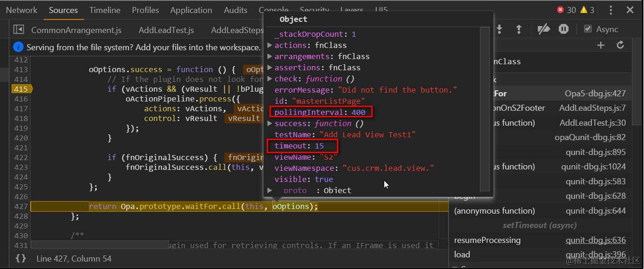
Task: Expand the __proto__ Object entry
Action: (270, 190)
